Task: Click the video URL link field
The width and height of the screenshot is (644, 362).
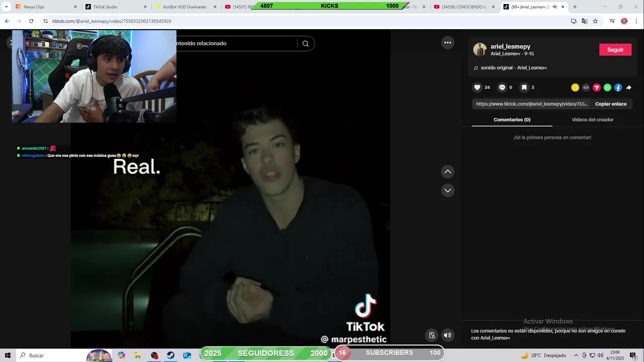Action: [x=532, y=104]
